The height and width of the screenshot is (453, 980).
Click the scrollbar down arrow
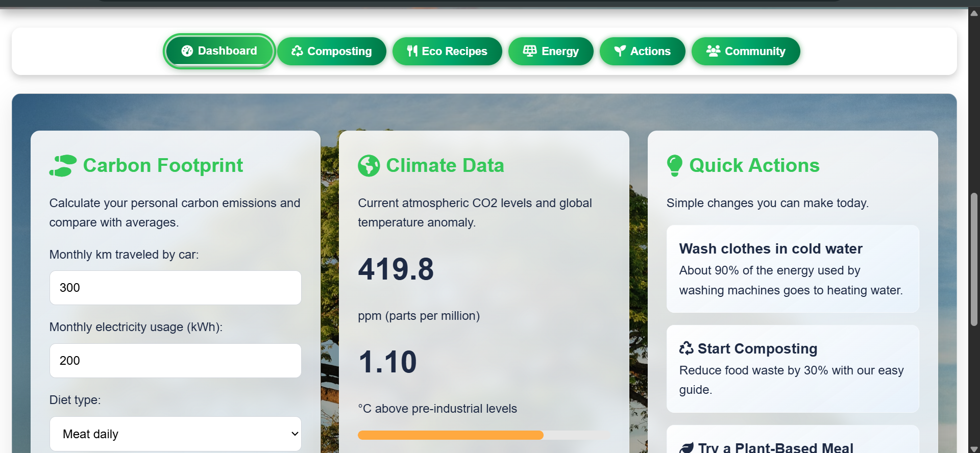click(x=974, y=449)
